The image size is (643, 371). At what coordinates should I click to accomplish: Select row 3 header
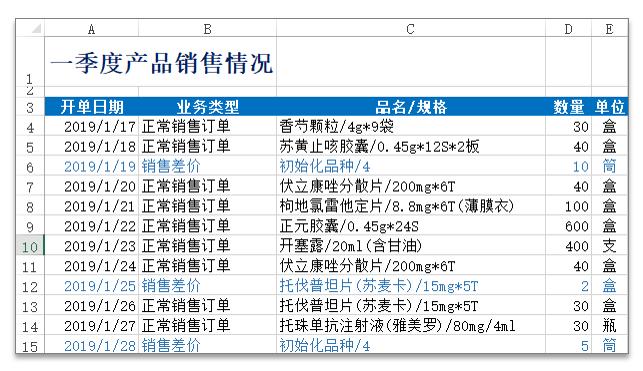[x=30, y=107]
